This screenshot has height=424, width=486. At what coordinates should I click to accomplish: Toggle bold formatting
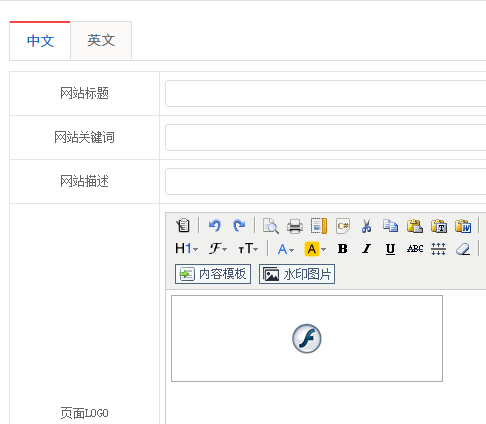click(342, 249)
